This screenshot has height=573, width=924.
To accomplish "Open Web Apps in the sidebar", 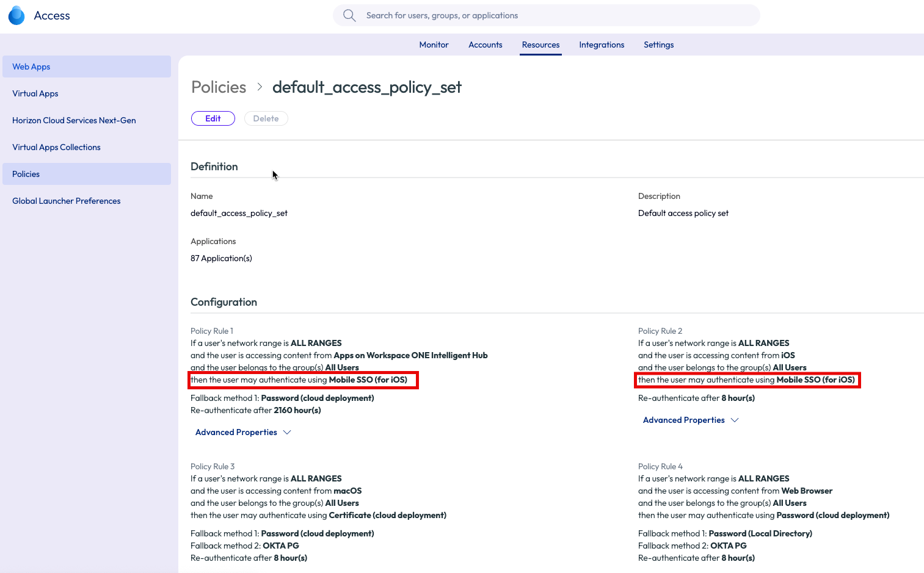I will click(x=31, y=67).
